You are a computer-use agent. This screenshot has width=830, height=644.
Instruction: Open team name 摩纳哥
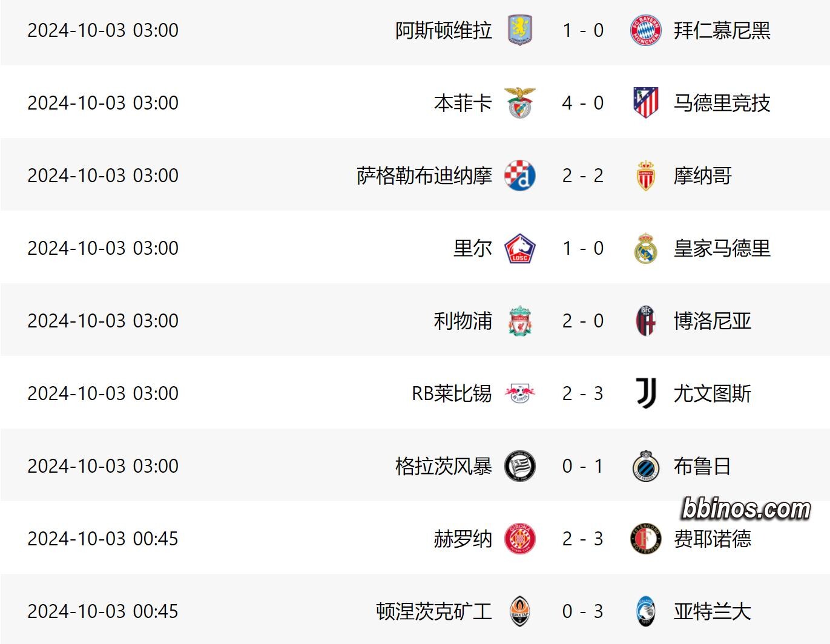pyautogui.click(x=702, y=176)
